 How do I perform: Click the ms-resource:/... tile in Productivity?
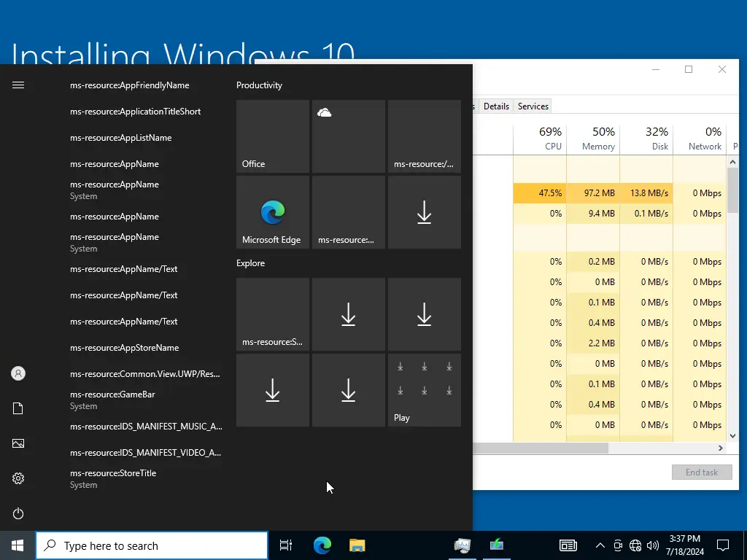(425, 136)
